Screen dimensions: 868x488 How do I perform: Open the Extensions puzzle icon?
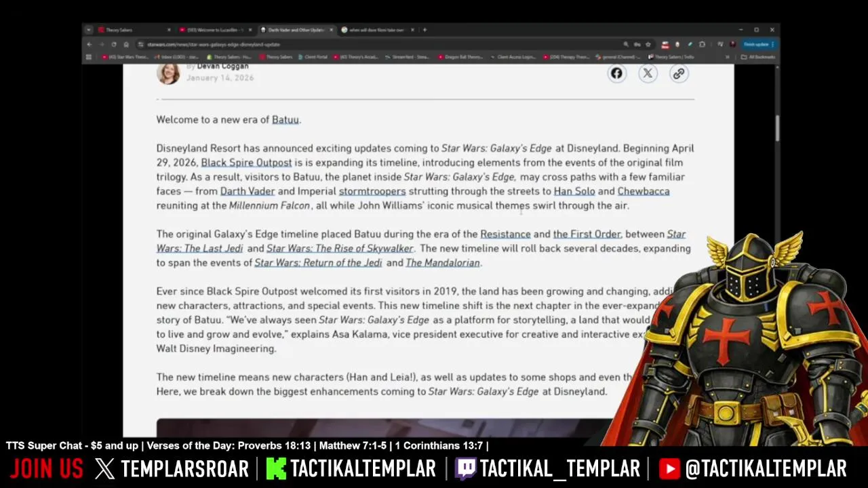[x=702, y=44]
